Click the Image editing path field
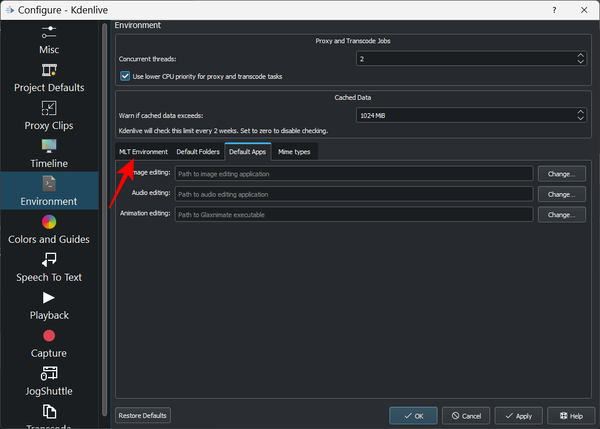This screenshot has height=429, width=600. 354,174
